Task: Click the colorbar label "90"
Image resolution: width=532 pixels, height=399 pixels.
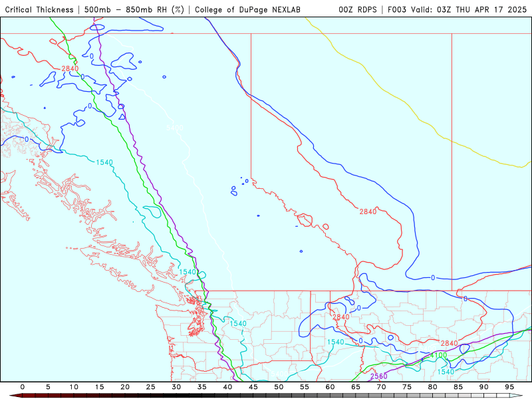Action: click(484, 387)
